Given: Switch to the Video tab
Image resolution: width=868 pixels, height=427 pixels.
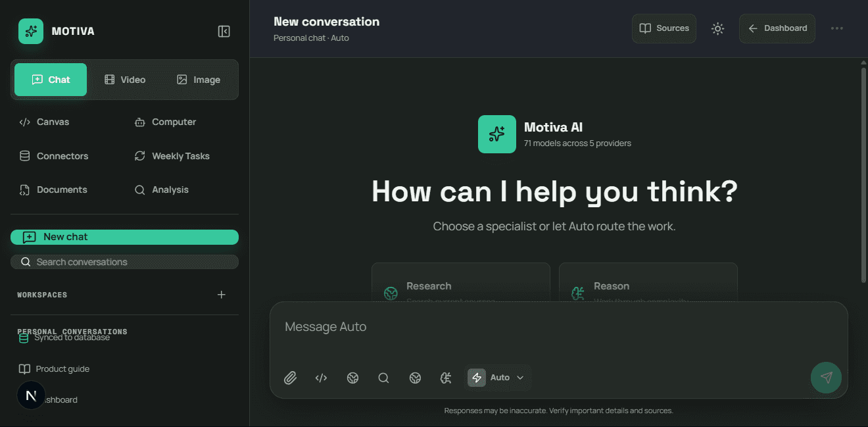Looking at the screenshot, I should tap(125, 80).
